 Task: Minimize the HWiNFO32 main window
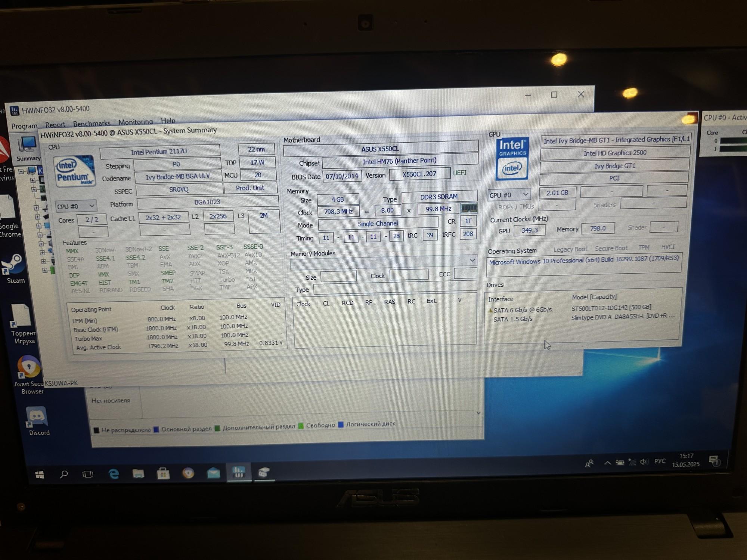528,95
